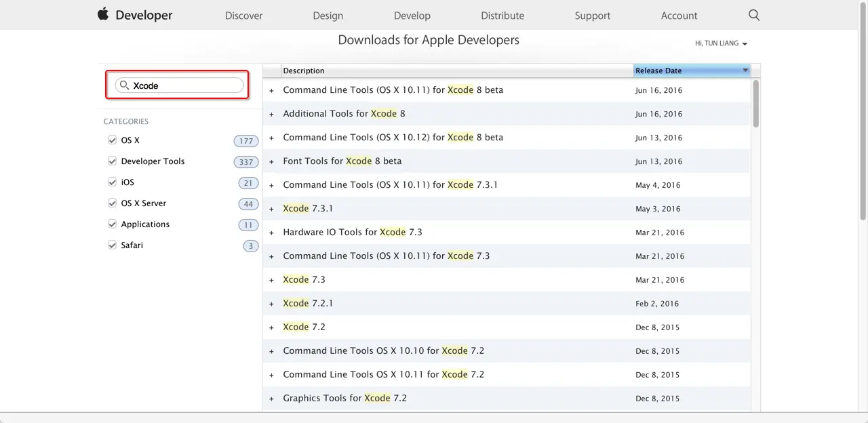
Task: Toggle the Release Date sort arrow
Action: point(745,70)
